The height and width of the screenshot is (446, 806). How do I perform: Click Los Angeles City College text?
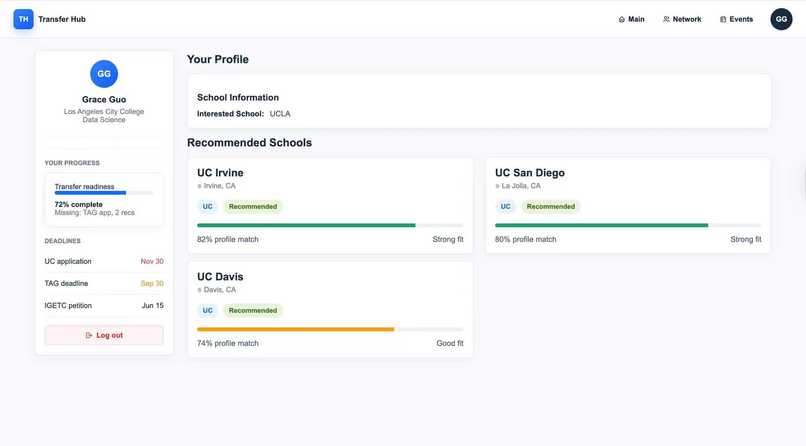(x=104, y=112)
